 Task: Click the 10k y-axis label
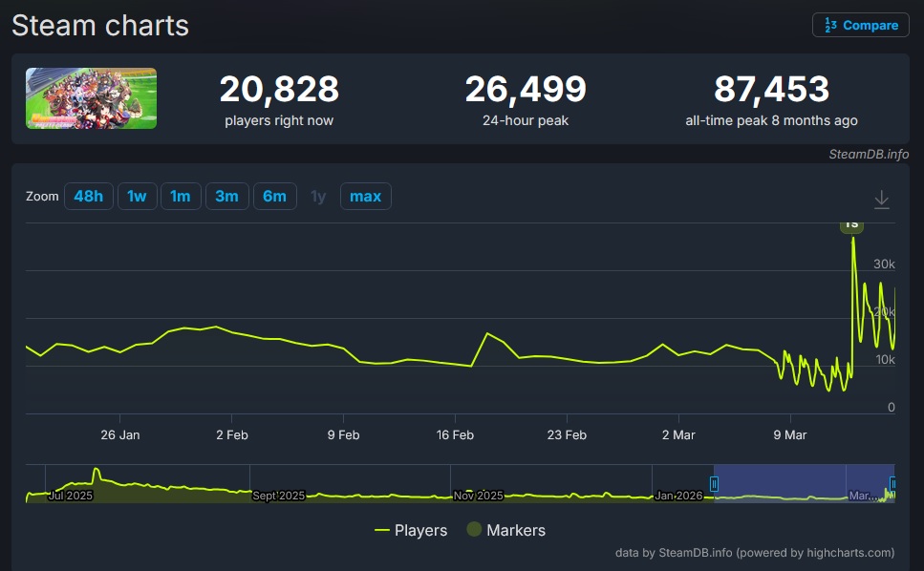(885, 360)
